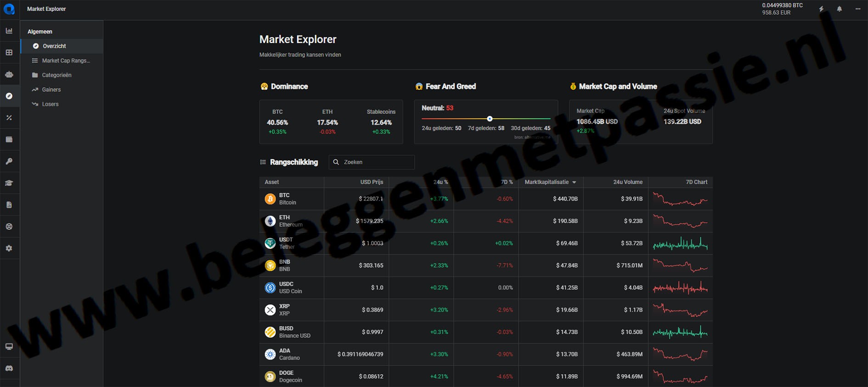This screenshot has width=868, height=387.
Task: Click the Zoeken search field
Action: 377,162
